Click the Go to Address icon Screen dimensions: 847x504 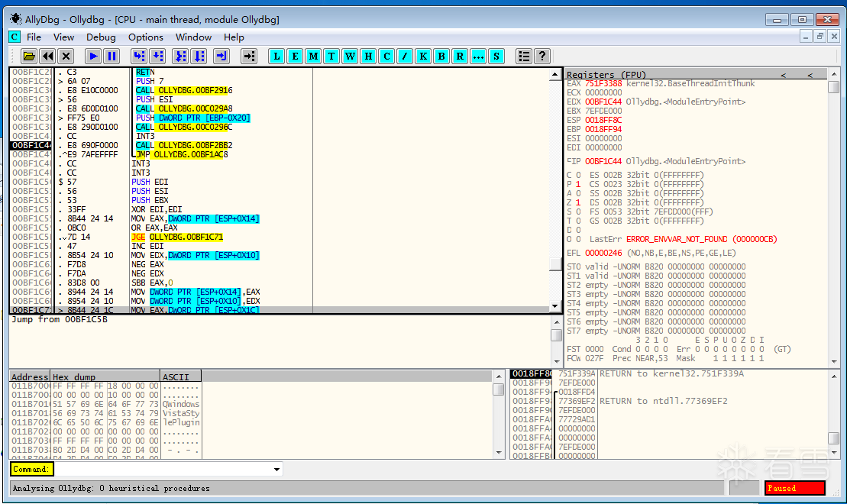click(x=249, y=57)
